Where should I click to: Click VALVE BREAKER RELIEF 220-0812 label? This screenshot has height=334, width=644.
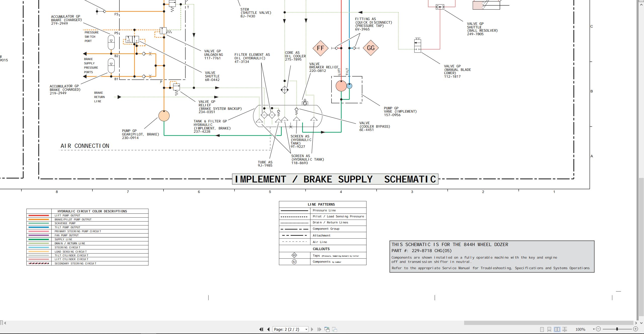coord(324,67)
